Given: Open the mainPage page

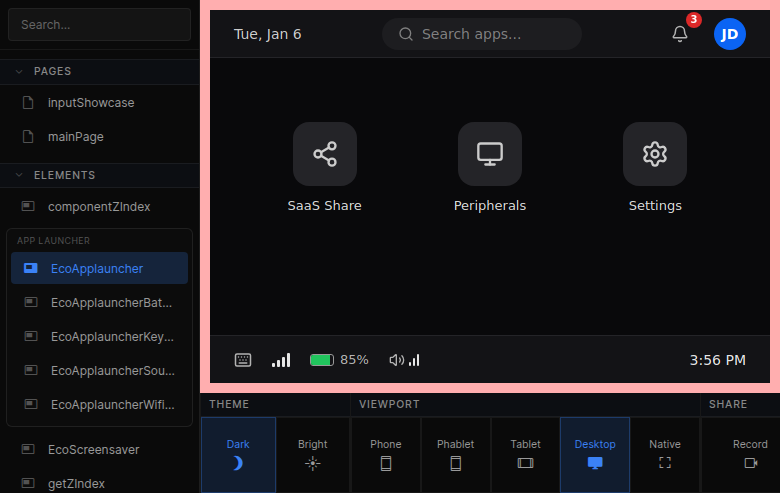Looking at the screenshot, I should (x=76, y=137).
